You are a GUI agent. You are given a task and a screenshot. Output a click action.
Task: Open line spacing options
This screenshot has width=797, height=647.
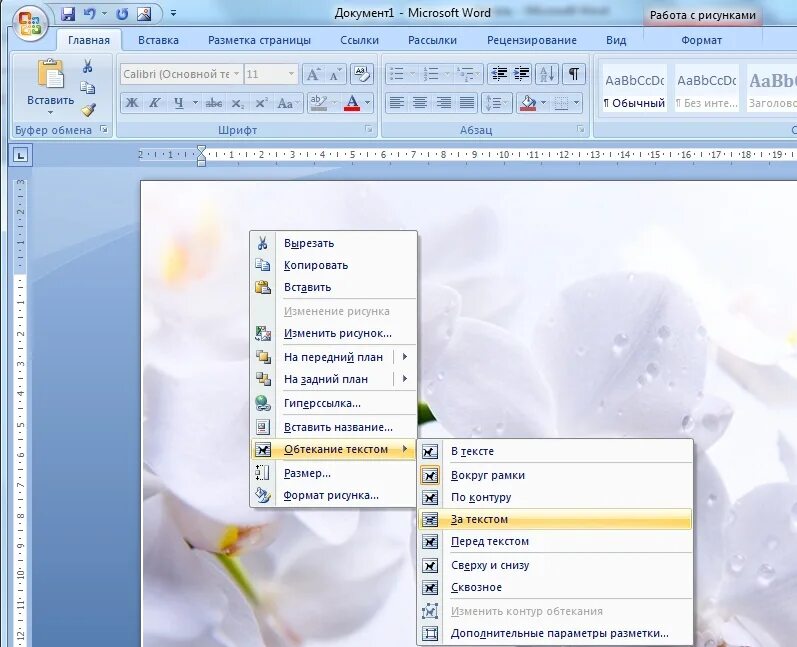496,103
